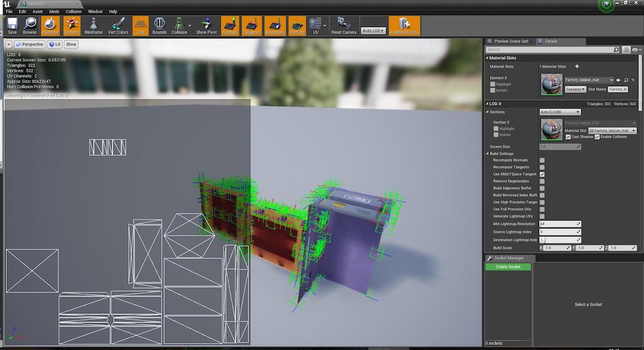Toggle Show Pivot in toolbar

pos(206,26)
